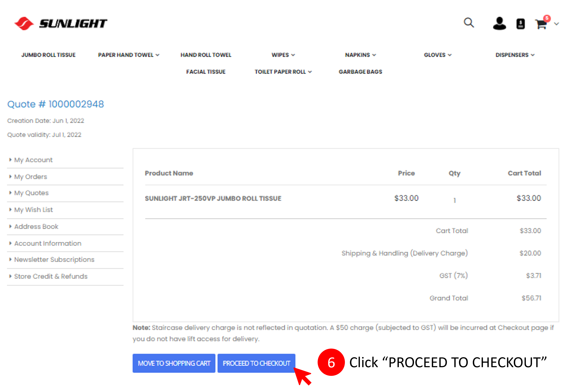This screenshot has height=392, width=574.
Task: Click the Sunlight logo
Action: (61, 23)
